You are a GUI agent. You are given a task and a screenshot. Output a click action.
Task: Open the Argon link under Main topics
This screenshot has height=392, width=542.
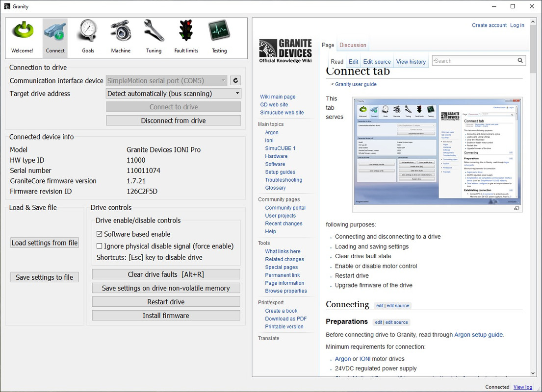tap(272, 133)
